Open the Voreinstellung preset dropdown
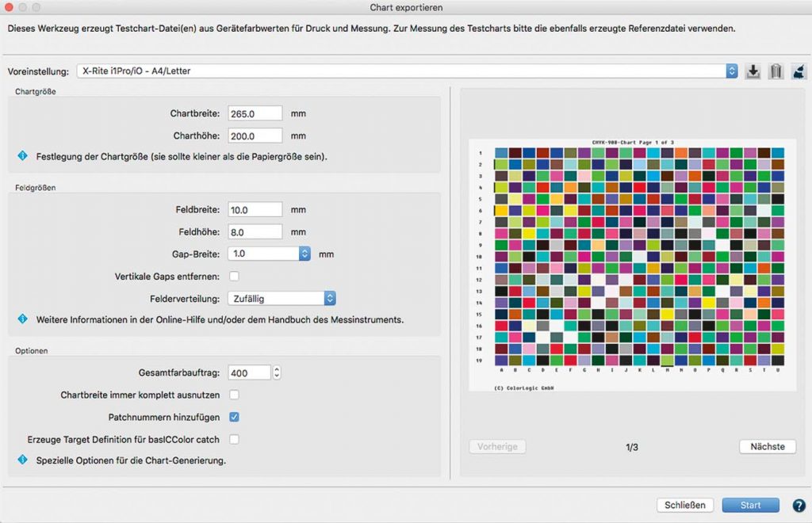 pyautogui.click(x=407, y=71)
